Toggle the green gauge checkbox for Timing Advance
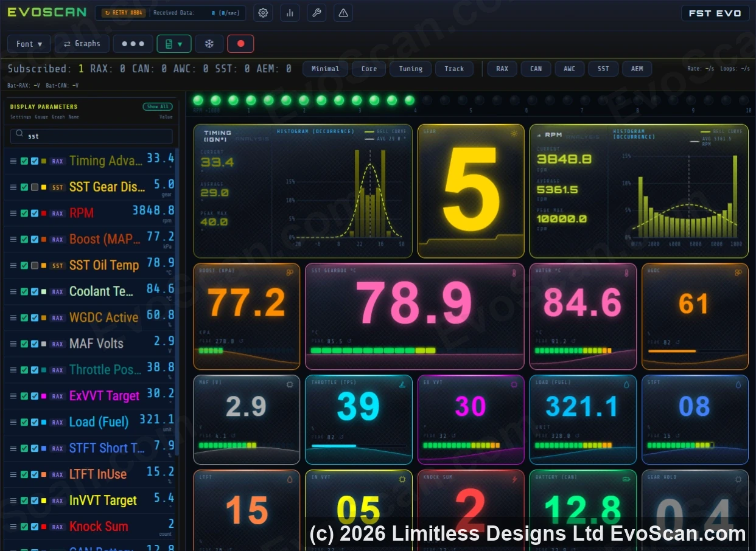Screen dimensions: 756x551 pyautogui.click(x=24, y=161)
